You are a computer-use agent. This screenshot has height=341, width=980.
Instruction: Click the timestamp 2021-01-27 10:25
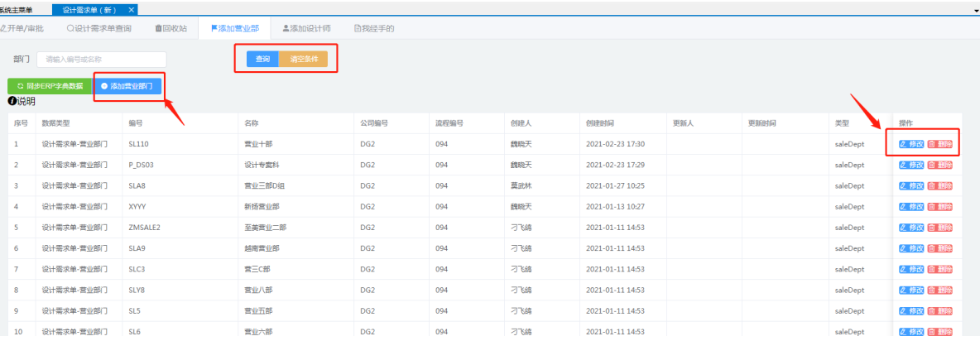615,186
